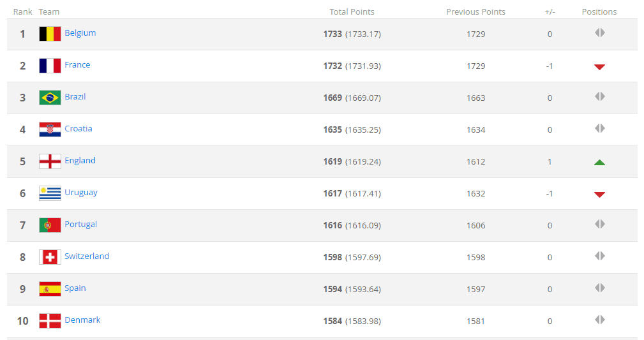Open the Spain team link

point(75,288)
